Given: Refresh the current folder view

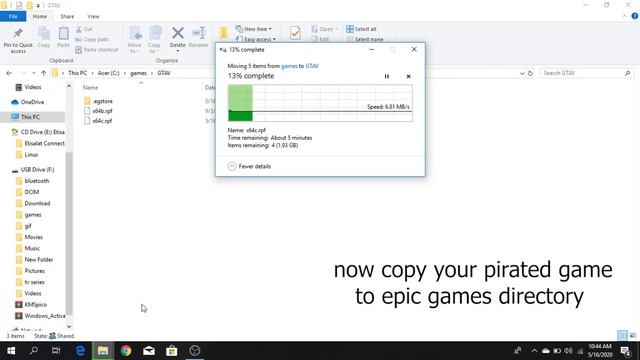Looking at the screenshot, I should pos(530,73).
